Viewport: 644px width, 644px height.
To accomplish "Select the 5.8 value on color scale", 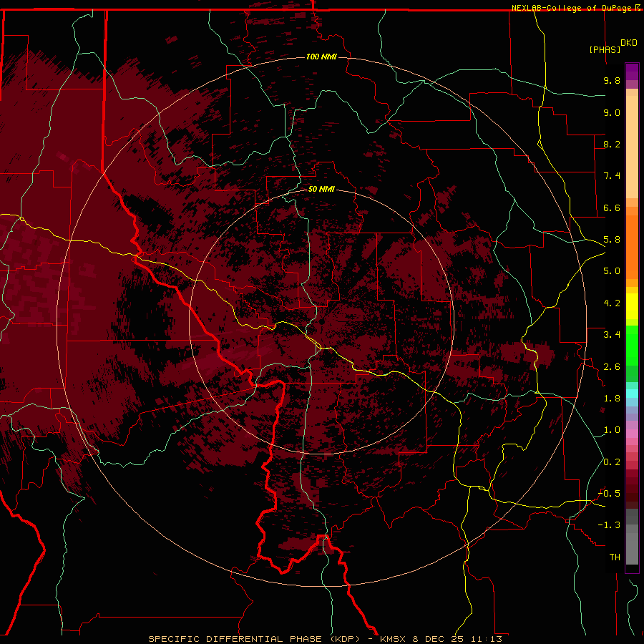I will pyautogui.click(x=612, y=240).
